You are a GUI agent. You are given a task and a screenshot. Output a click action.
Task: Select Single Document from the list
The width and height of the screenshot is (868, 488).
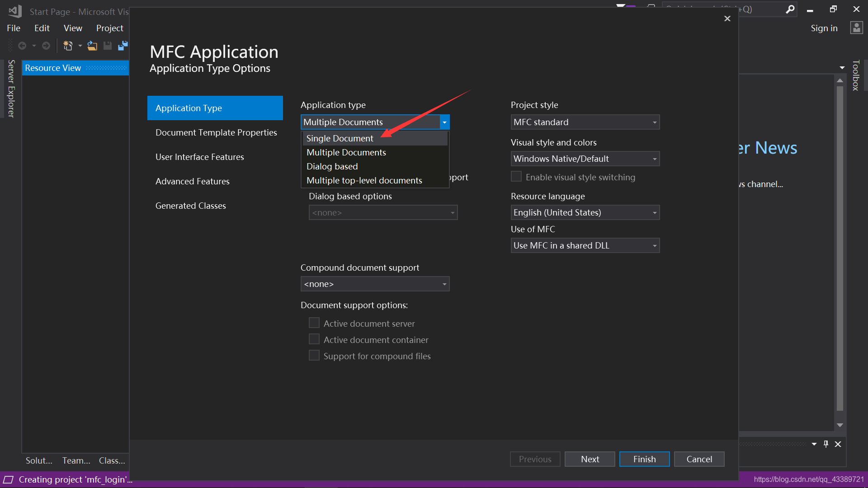(375, 138)
